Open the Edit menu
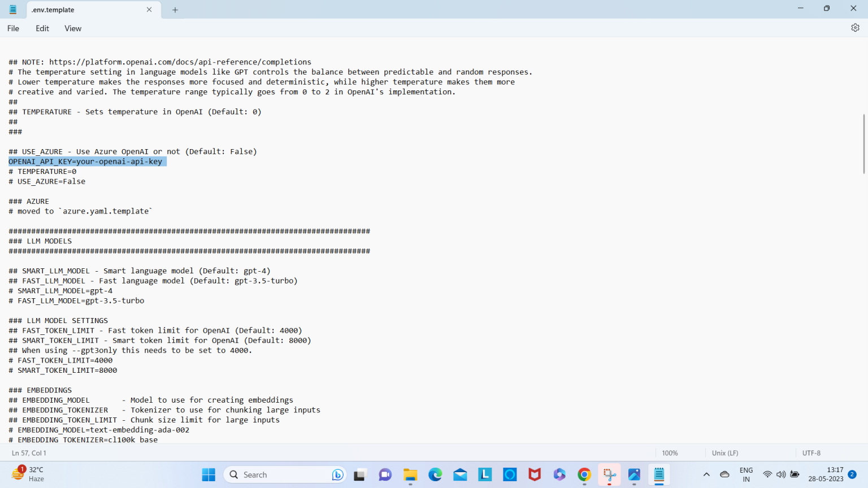Image resolution: width=868 pixels, height=488 pixels. (42, 28)
